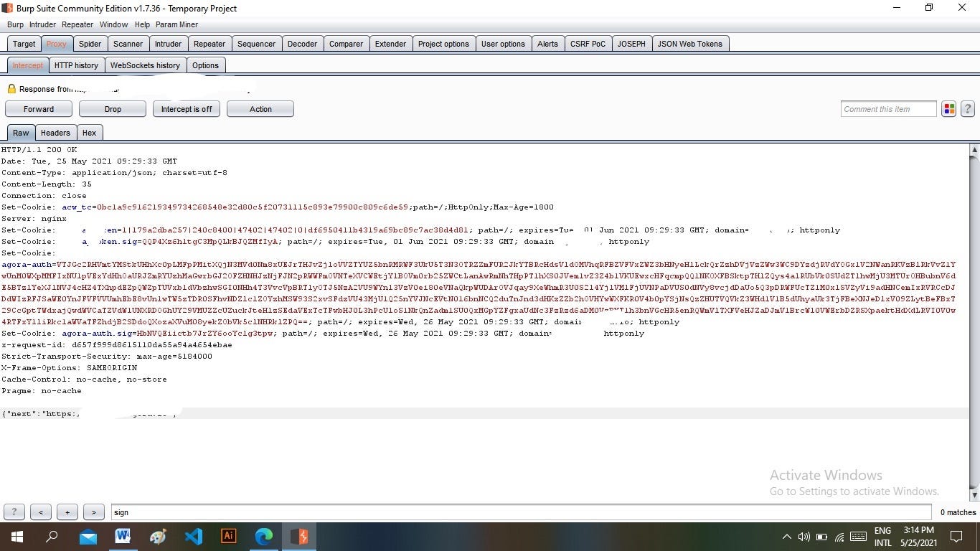Open the volume control in system tray

pos(804,537)
